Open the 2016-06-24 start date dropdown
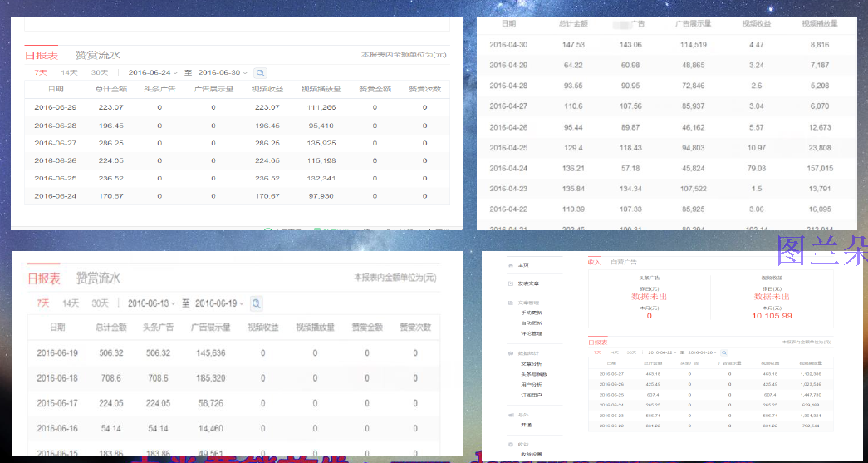868x463 pixels. [x=153, y=72]
